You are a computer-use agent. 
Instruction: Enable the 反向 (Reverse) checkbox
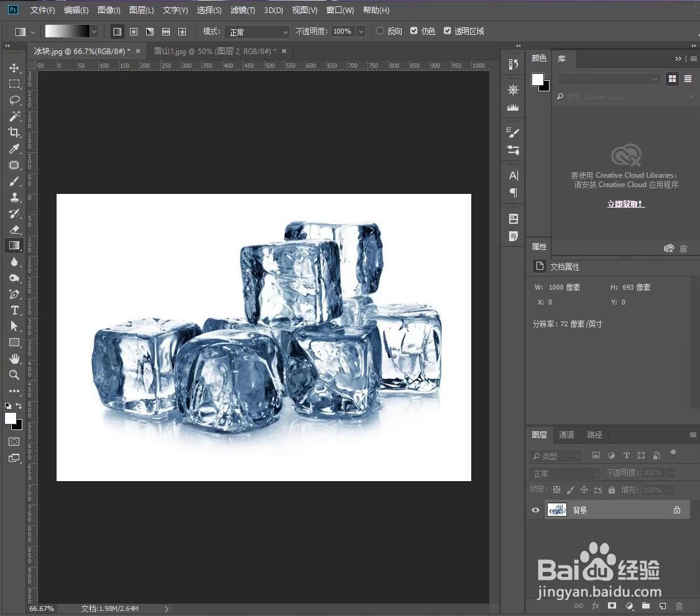tap(380, 31)
